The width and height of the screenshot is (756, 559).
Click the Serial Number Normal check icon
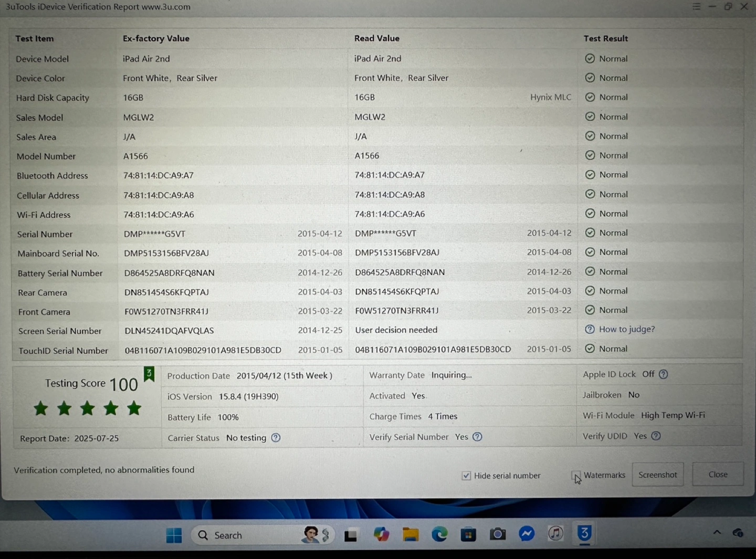coord(590,233)
